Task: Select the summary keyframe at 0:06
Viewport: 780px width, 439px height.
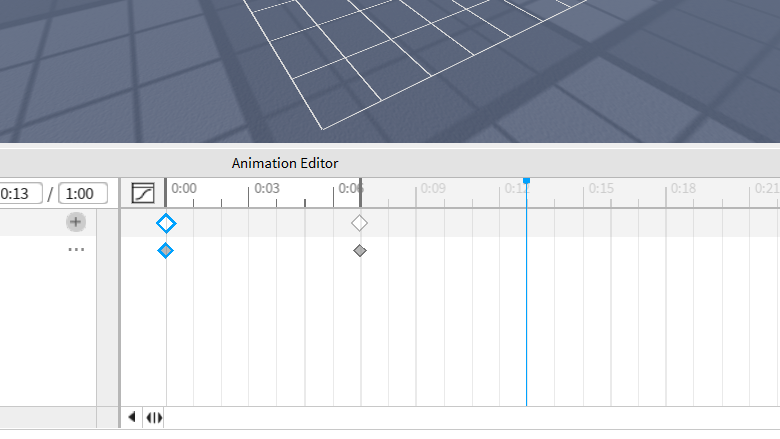Action: point(360,223)
